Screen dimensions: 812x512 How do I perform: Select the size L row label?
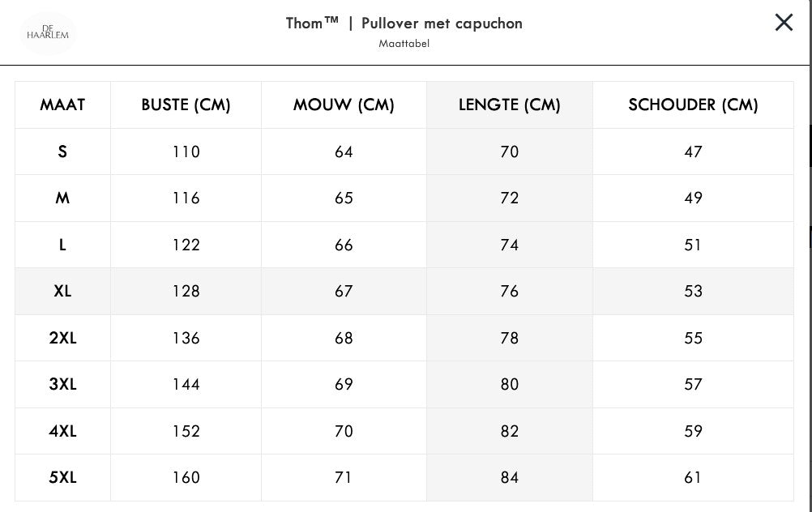tap(62, 245)
